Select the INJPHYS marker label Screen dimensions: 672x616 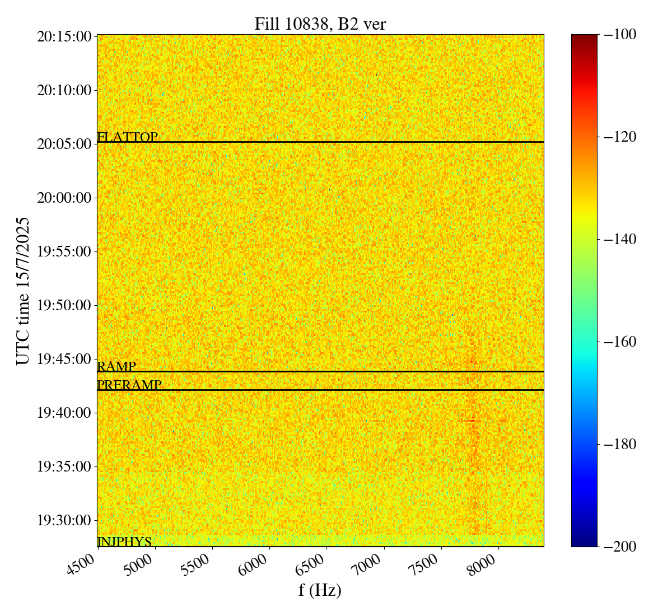tap(124, 542)
